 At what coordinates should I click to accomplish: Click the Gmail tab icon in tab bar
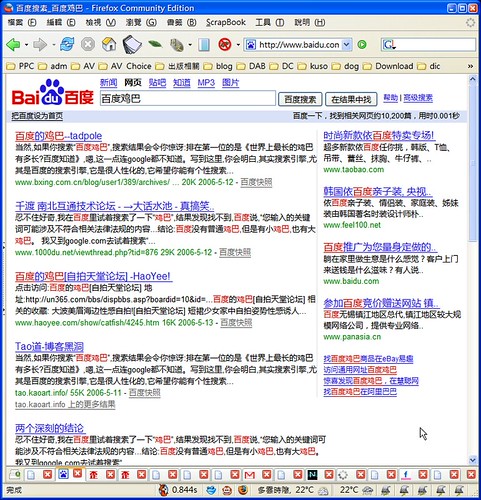coord(250,474)
